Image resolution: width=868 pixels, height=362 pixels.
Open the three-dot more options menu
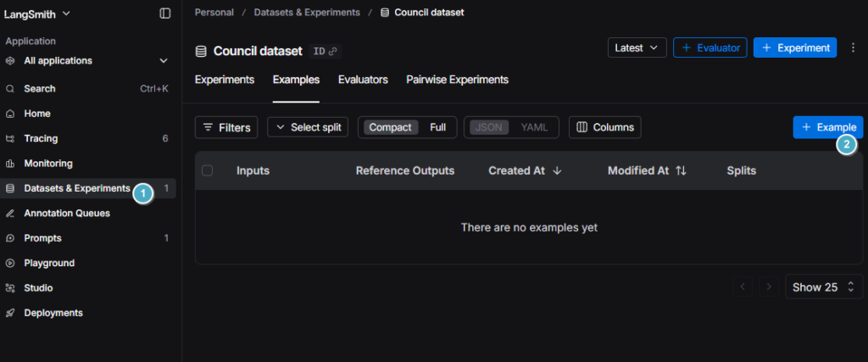click(853, 47)
